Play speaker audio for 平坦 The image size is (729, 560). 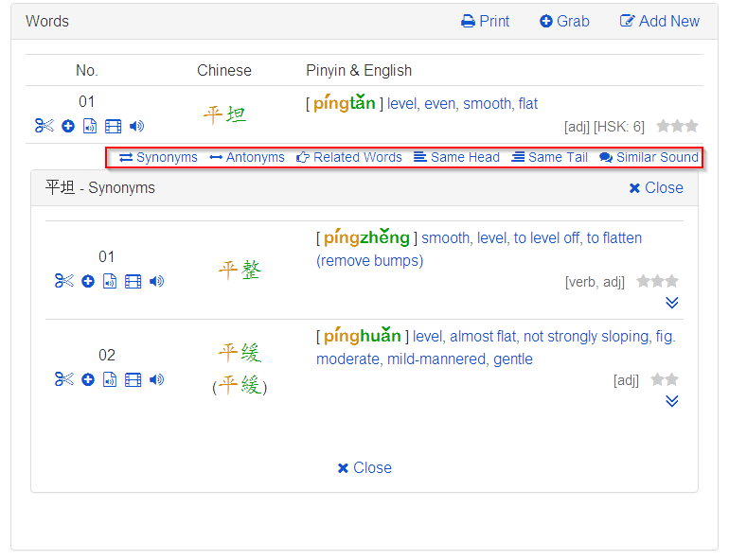pyautogui.click(x=137, y=126)
